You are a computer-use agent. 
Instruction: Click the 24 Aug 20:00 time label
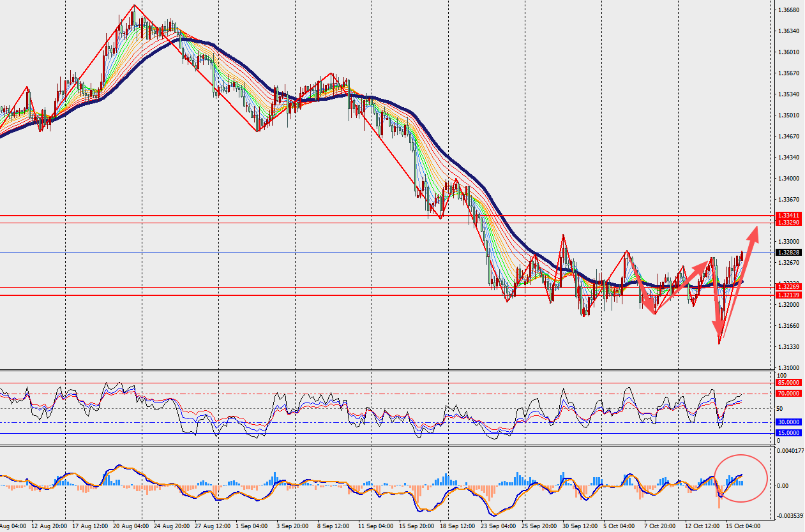(x=170, y=526)
